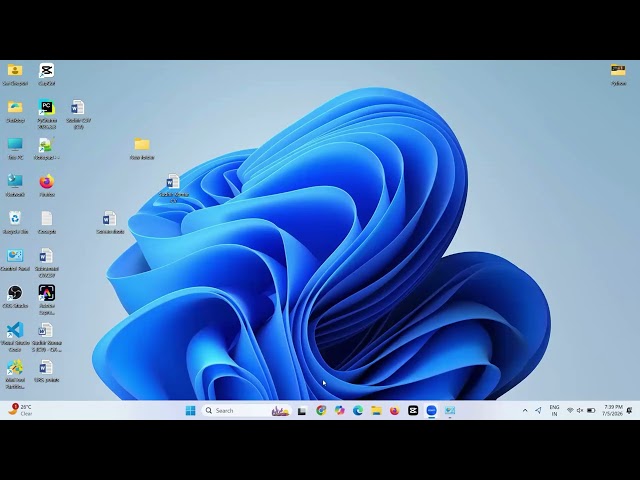The height and width of the screenshot is (480, 640).
Task: Select the Control Panel desktop icon
Action: [15, 260]
